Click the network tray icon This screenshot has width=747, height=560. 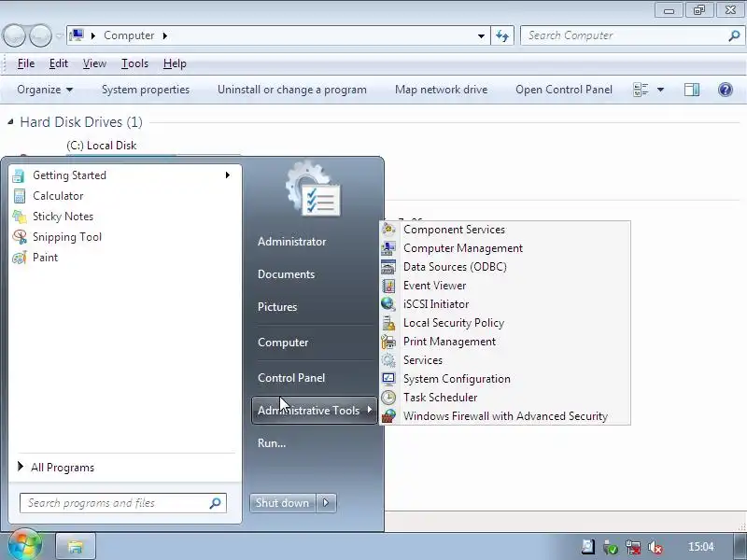click(633, 547)
